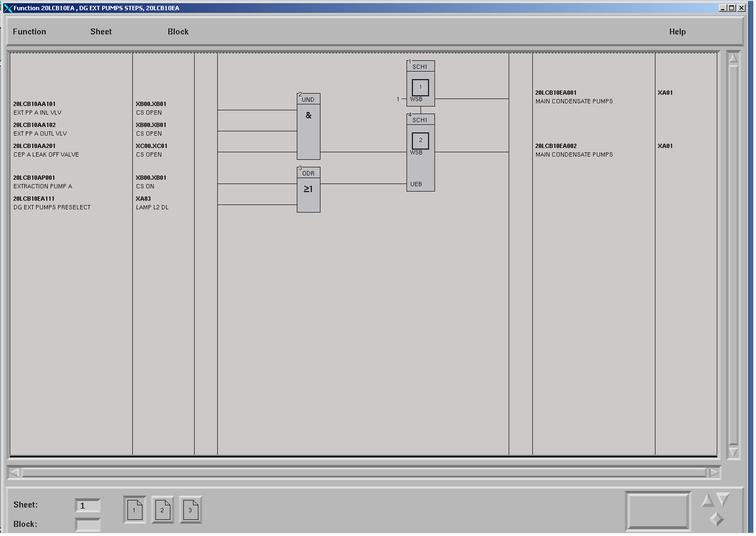Select the SCH1 step 2 block
This screenshot has height=536, width=756.
[420, 152]
